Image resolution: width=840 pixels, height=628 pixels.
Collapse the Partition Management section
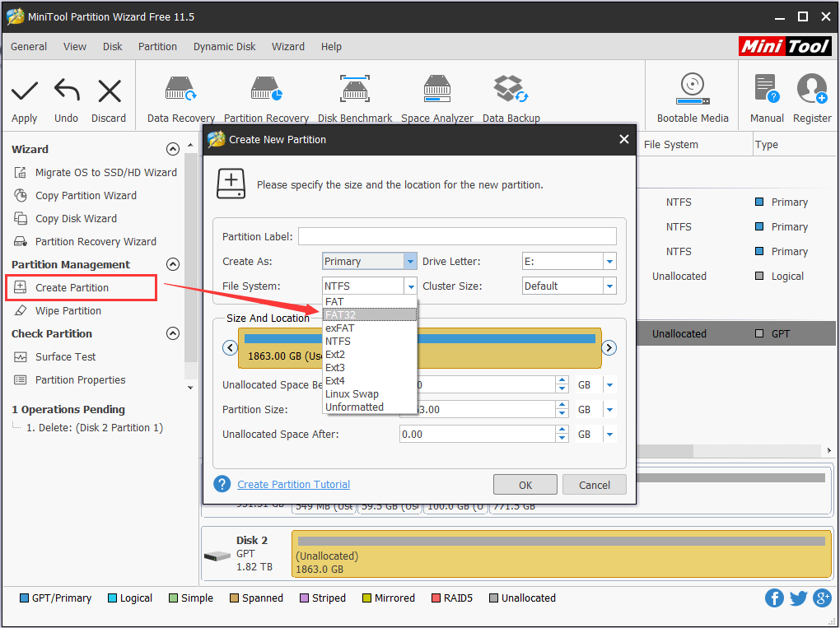click(x=172, y=264)
